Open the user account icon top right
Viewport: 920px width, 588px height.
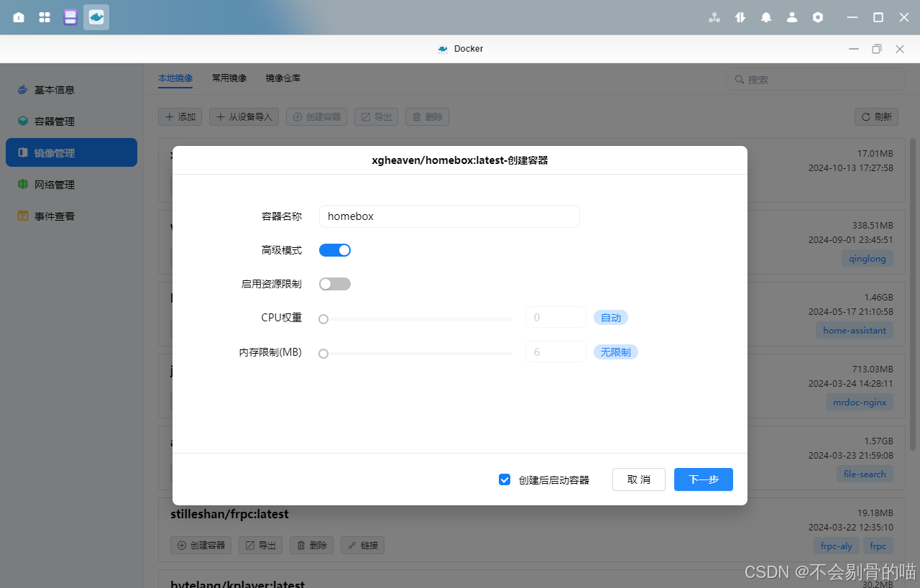coord(792,17)
